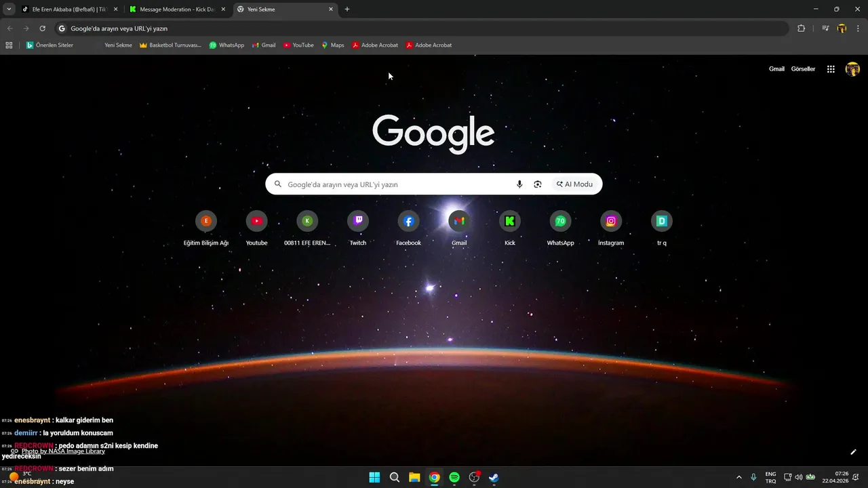
Task: Click the back navigation arrow
Action: tap(9, 28)
